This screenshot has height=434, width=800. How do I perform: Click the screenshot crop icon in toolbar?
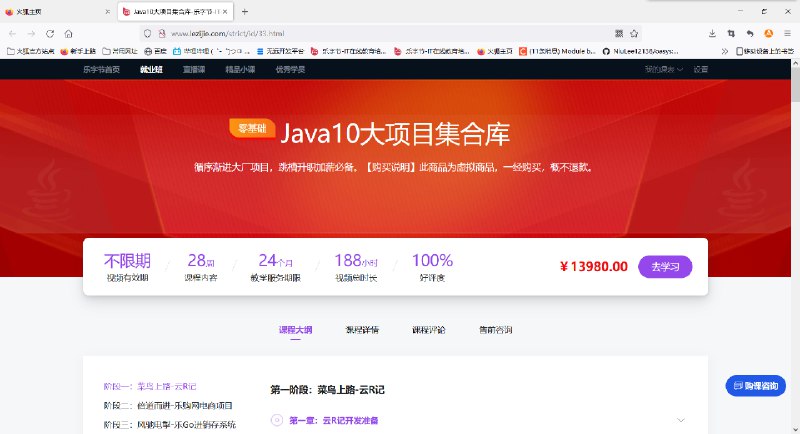pos(731,34)
